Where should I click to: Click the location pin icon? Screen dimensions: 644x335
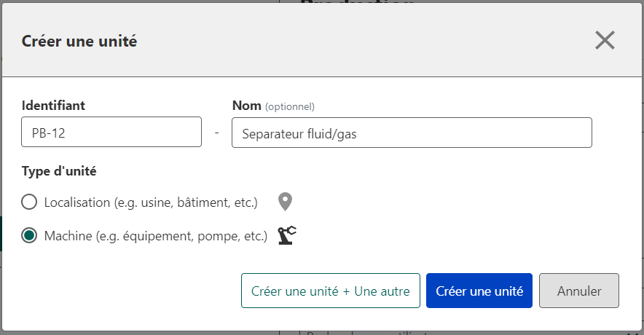click(286, 202)
